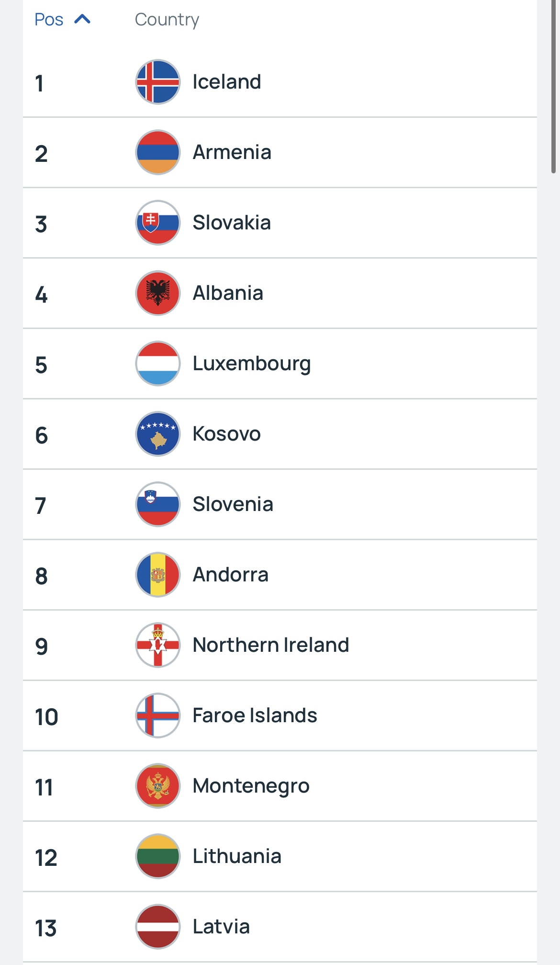Image resolution: width=560 pixels, height=965 pixels.
Task: Select the Luxembourg flag icon
Action: pyautogui.click(x=158, y=363)
